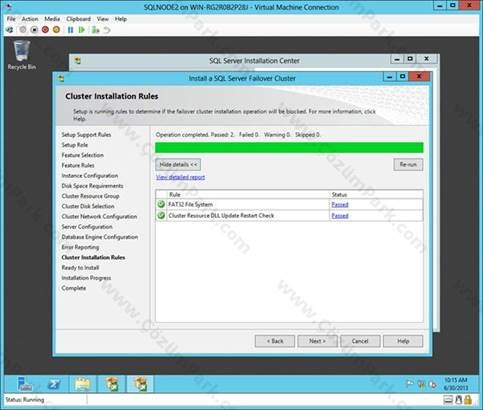Click the Pause VM toolbar icon
This screenshot has height=410, width=483.
coord(70,30)
